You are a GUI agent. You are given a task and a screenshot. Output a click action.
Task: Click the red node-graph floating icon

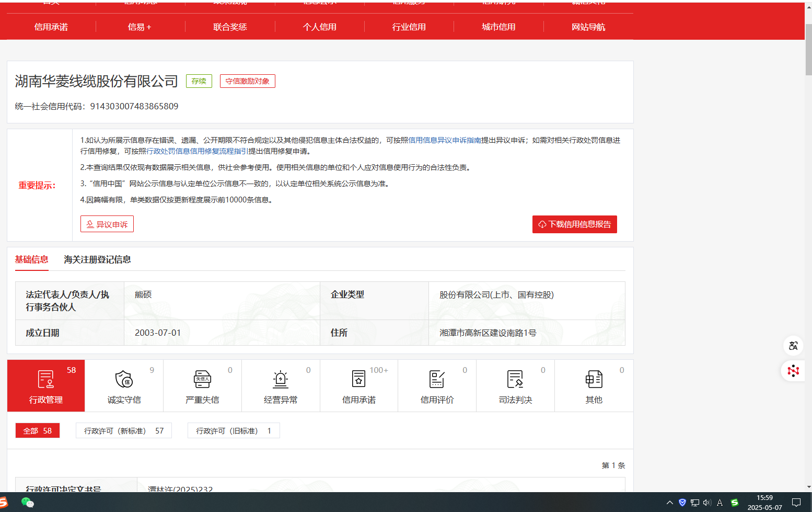click(793, 371)
